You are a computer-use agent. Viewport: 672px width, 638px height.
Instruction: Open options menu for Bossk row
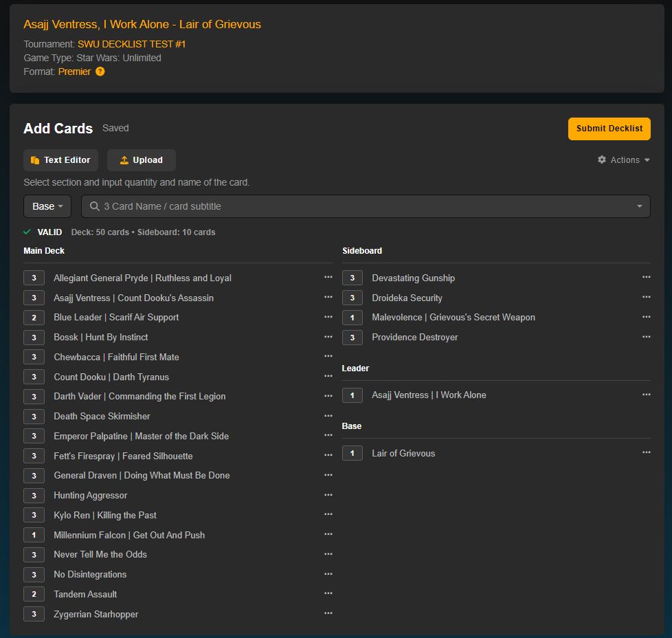[328, 337]
